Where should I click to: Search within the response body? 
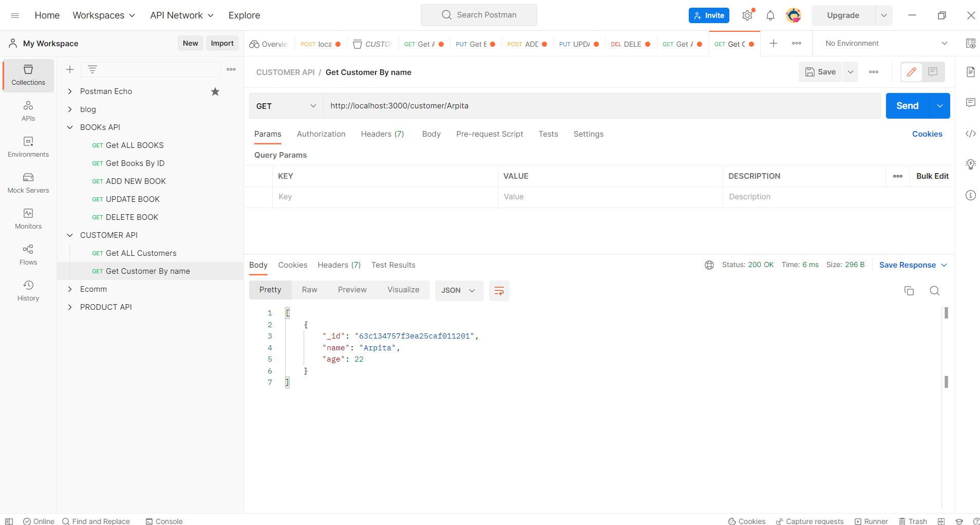click(934, 290)
